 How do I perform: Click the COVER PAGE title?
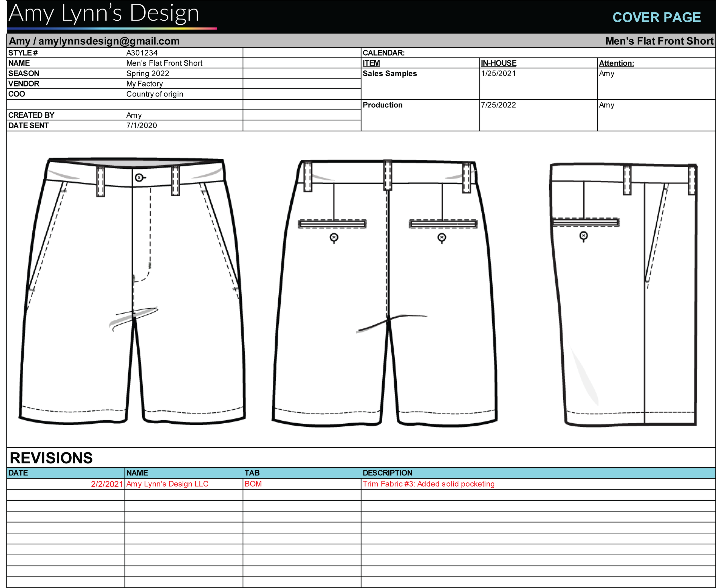click(x=656, y=17)
